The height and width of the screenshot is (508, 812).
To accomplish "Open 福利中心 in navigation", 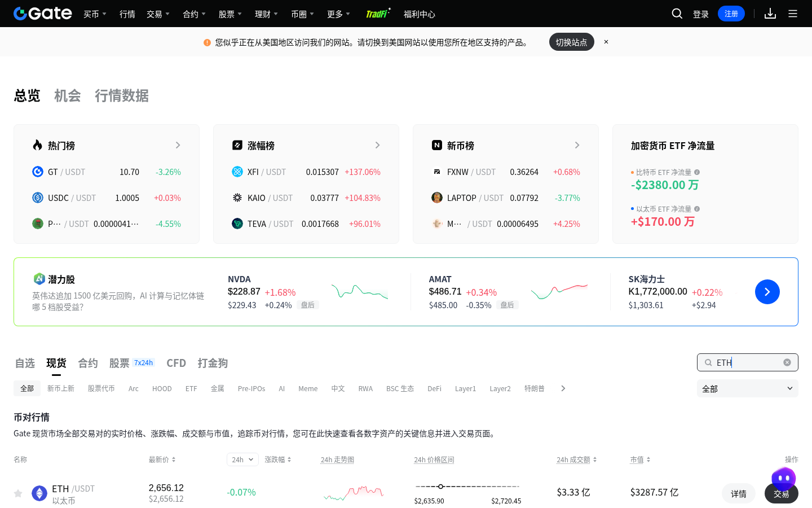I will coord(420,14).
